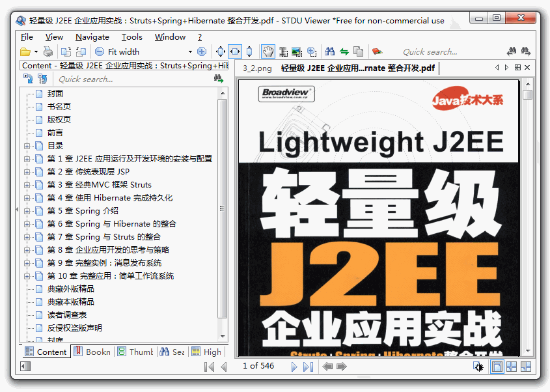The height and width of the screenshot is (392, 550).
Task: Expand 第 1 章 J2EE chapter node
Action: coord(27,159)
